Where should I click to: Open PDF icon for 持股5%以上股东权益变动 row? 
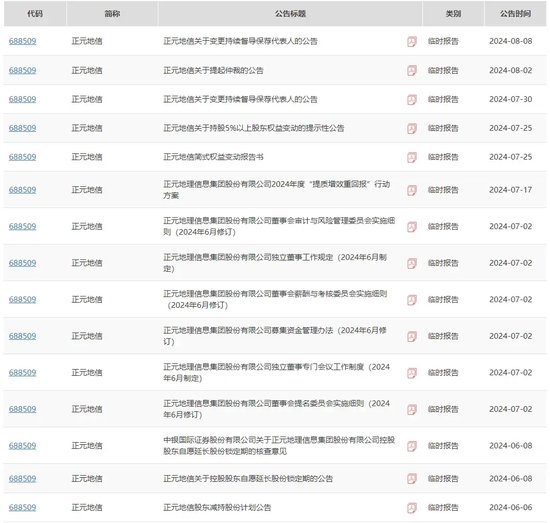pos(412,128)
